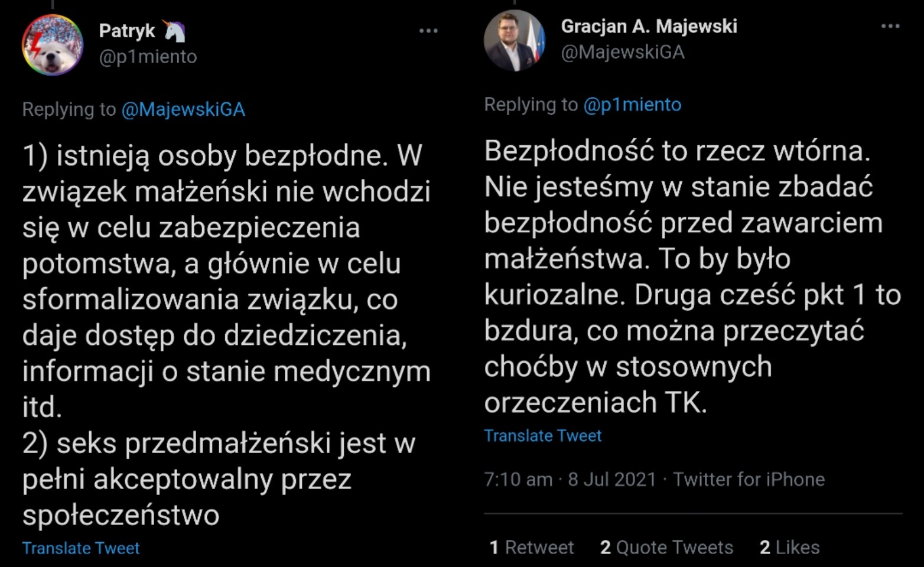924x567 pixels.
Task: Open Patryk's profile via display name
Action: [126, 31]
